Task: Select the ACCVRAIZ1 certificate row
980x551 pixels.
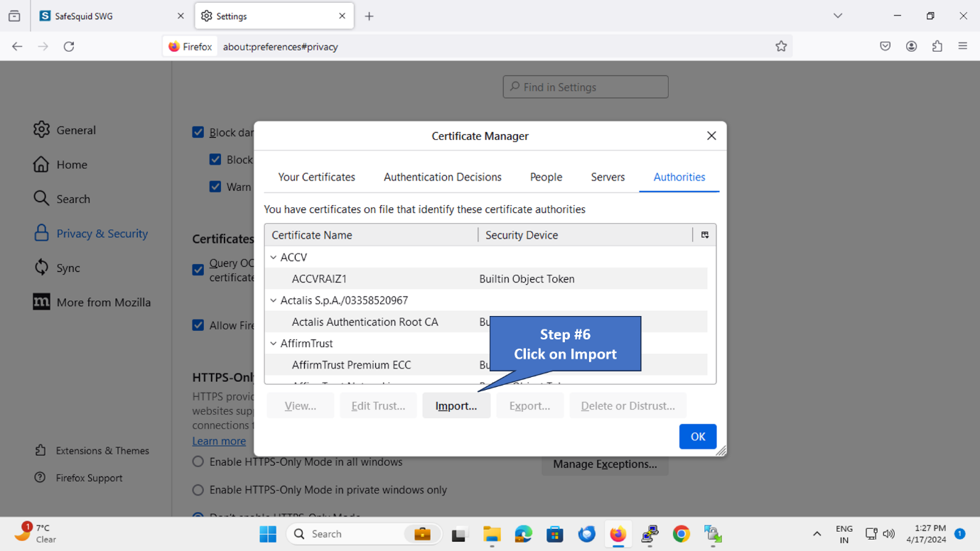Action: (319, 279)
